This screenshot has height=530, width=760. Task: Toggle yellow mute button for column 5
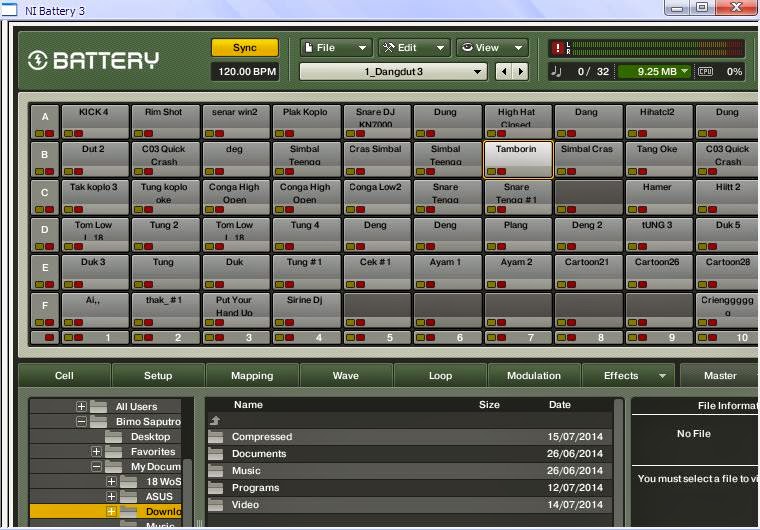350,337
